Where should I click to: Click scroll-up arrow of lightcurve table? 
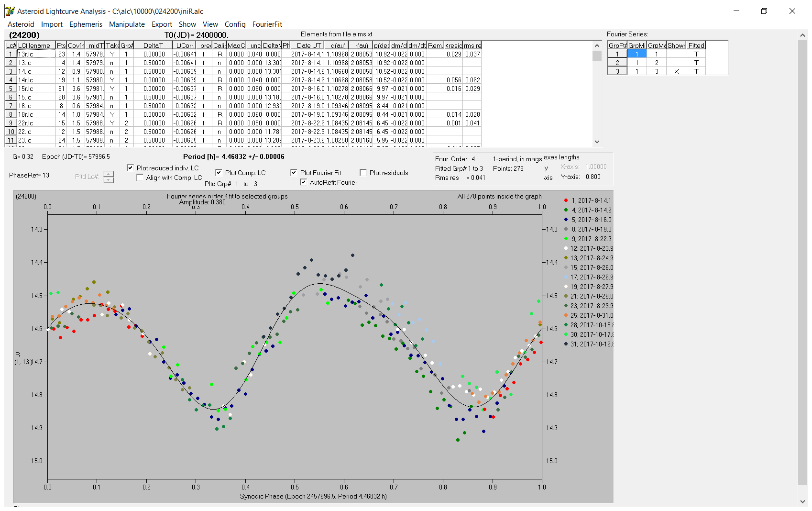coord(597,46)
